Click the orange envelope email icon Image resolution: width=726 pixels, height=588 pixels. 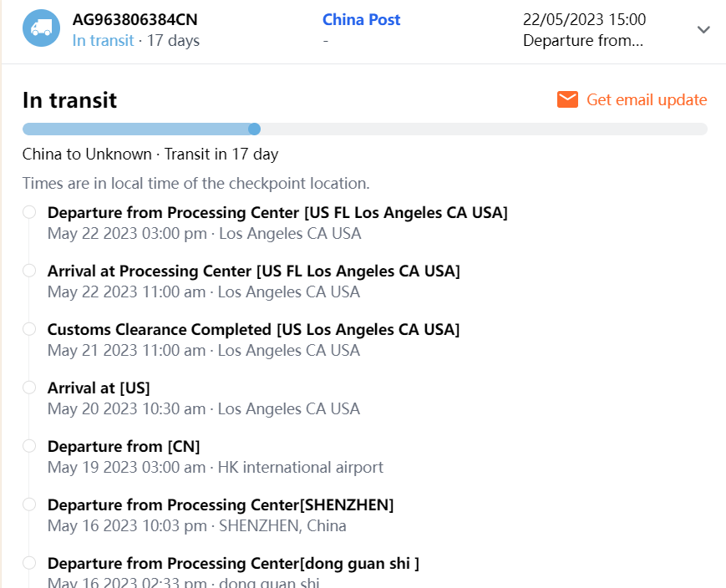[x=567, y=100]
